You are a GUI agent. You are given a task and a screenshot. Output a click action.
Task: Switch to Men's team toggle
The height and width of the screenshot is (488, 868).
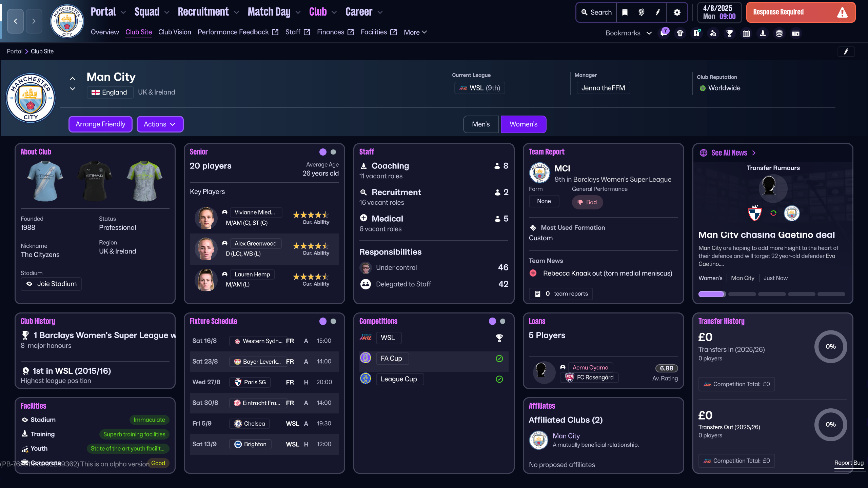pos(481,124)
